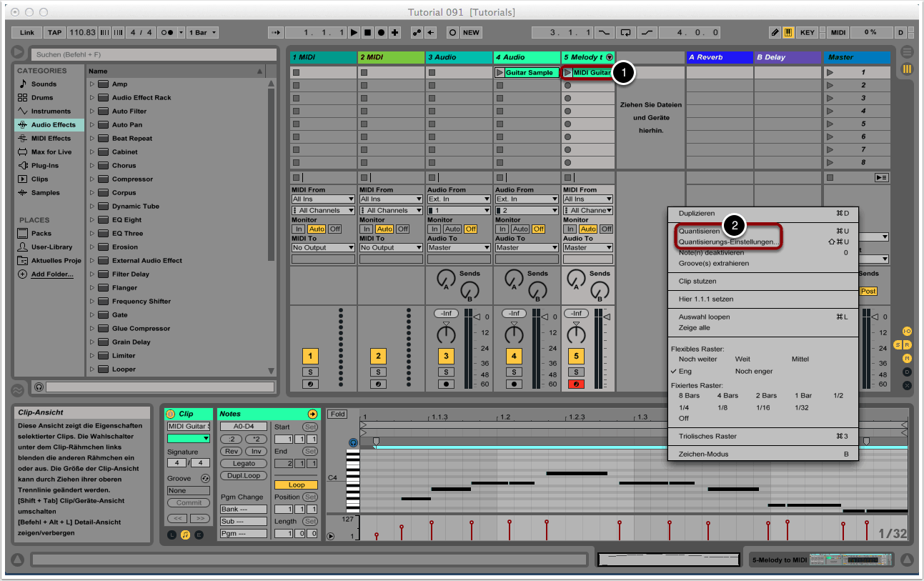Click the Stop button in the transport bar

point(367,33)
